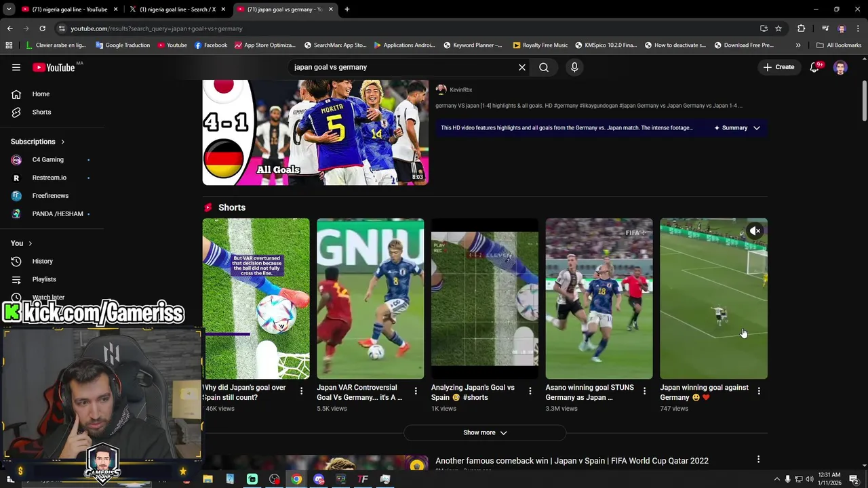Screen dimensions: 868x488
Task: Open Google Traduction bookmark
Action: [123, 45]
